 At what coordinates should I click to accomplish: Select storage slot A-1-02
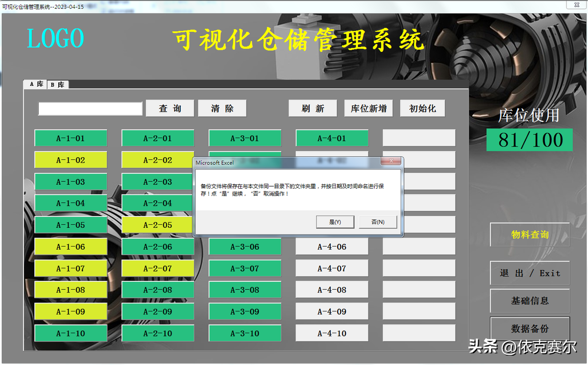pyautogui.click(x=71, y=160)
